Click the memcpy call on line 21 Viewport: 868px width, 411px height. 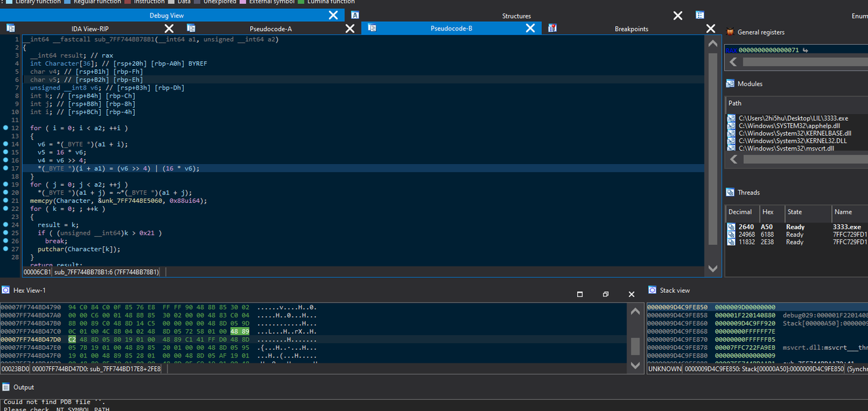pyautogui.click(x=118, y=201)
